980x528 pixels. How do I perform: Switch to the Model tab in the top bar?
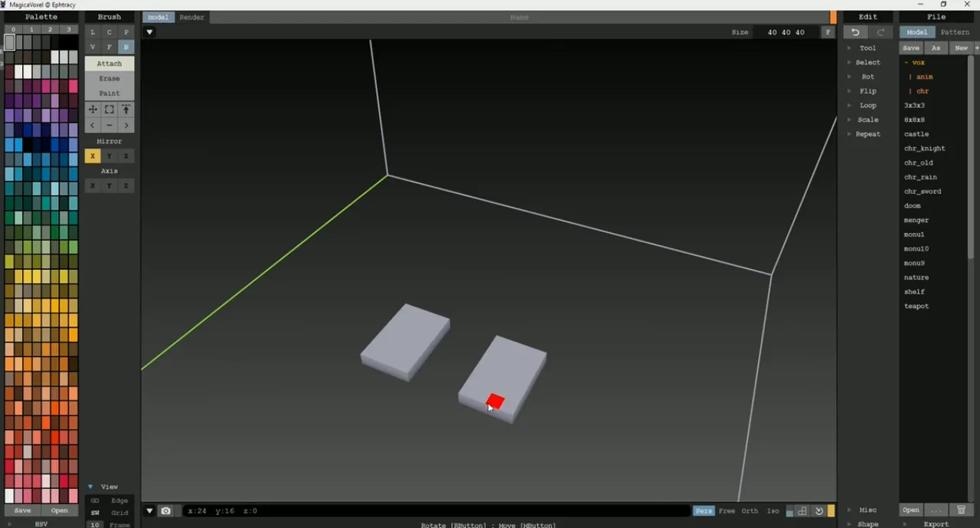[x=158, y=17]
